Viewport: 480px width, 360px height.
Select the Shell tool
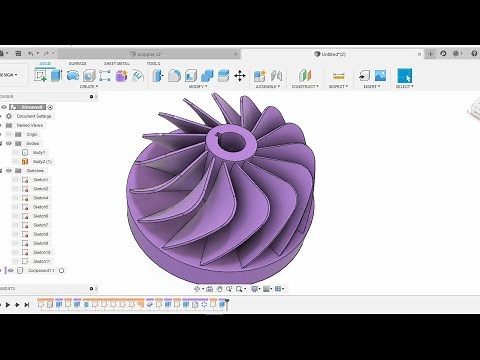[191, 76]
